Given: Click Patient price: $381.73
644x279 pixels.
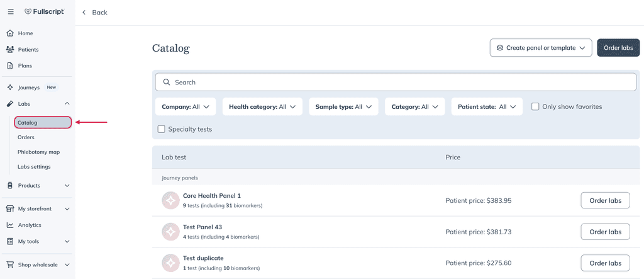Looking at the screenshot, I should (479, 232).
